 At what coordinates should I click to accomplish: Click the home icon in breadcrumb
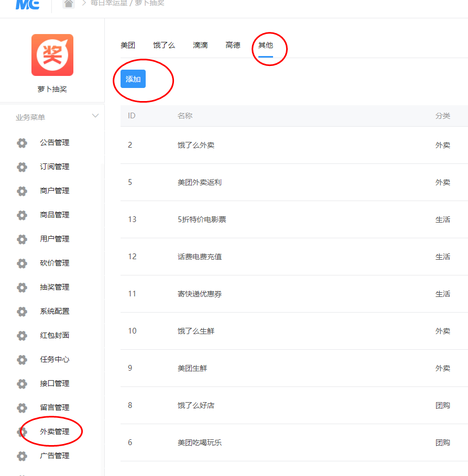click(x=69, y=4)
